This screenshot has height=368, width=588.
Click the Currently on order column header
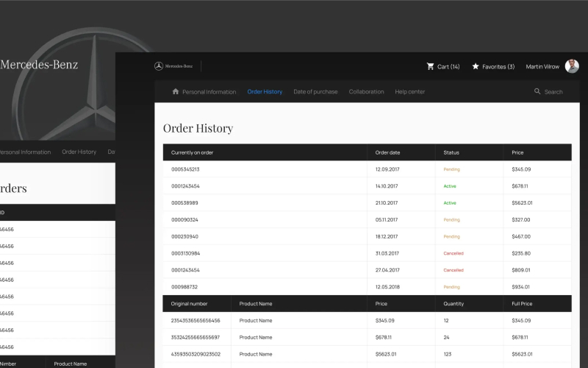point(192,152)
